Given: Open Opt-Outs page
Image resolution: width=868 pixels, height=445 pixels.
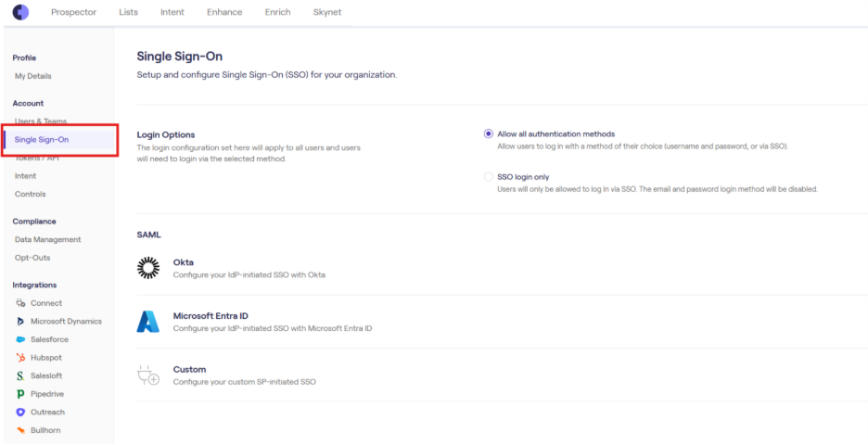Looking at the screenshot, I should point(32,258).
